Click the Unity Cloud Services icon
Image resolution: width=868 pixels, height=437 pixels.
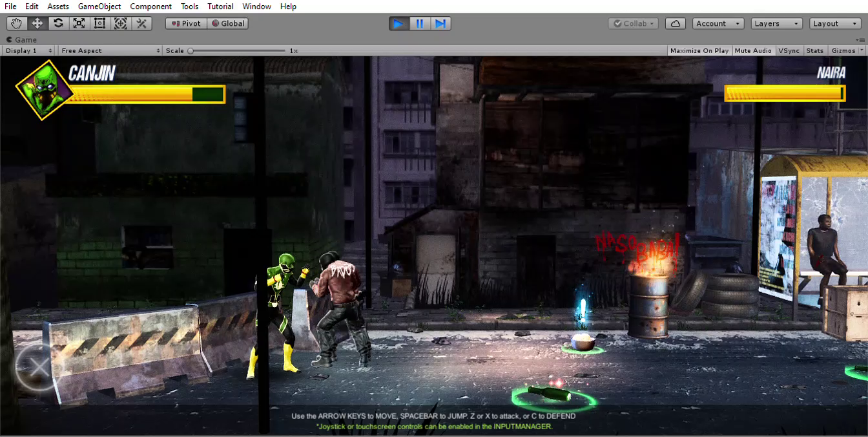676,23
